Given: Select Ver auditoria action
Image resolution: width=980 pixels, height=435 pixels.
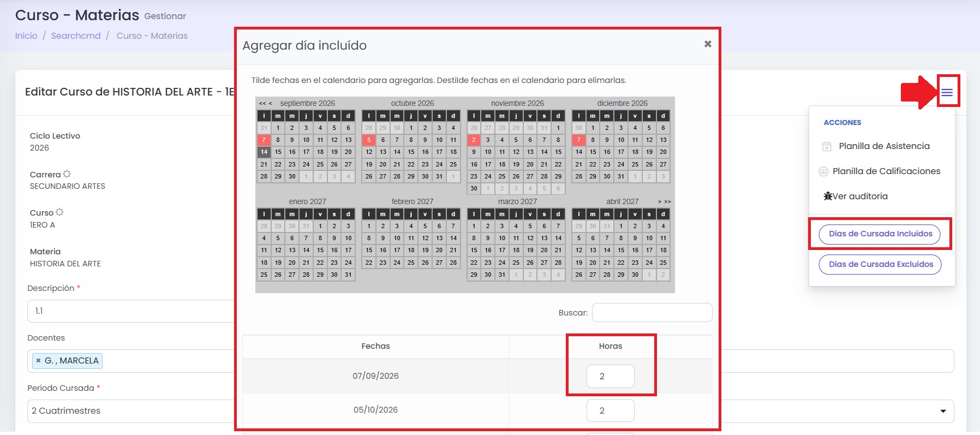Looking at the screenshot, I should [x=856, y=196].
